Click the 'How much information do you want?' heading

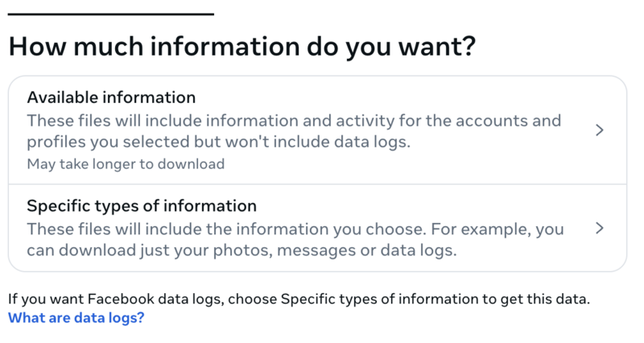point(242,46)
